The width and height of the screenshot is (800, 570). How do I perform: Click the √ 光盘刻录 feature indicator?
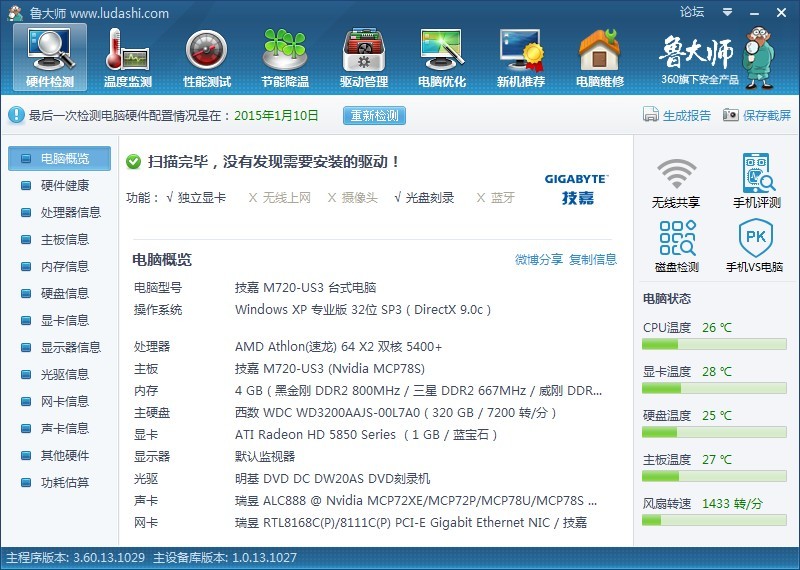point(423,197)
